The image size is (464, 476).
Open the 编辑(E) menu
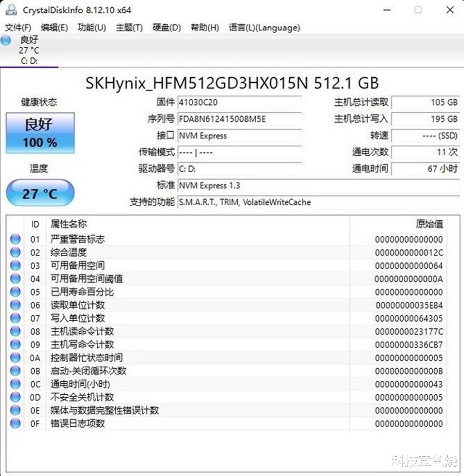coord(53,27)
